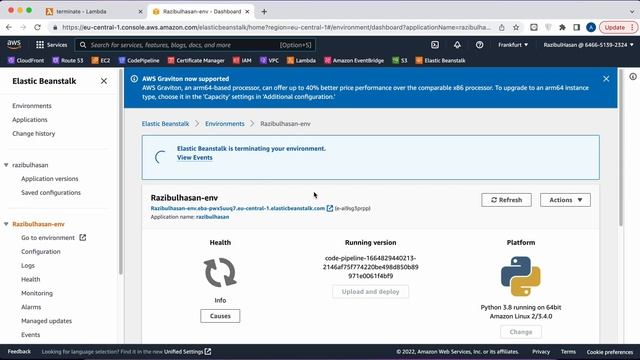The width and height of the screenshot is (640, 360).
Task: Click Environments breadcrumb link
Action: click(224, 124)
